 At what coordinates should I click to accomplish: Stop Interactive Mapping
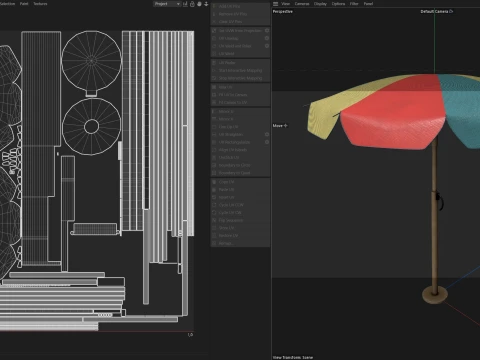coord(240,78)
